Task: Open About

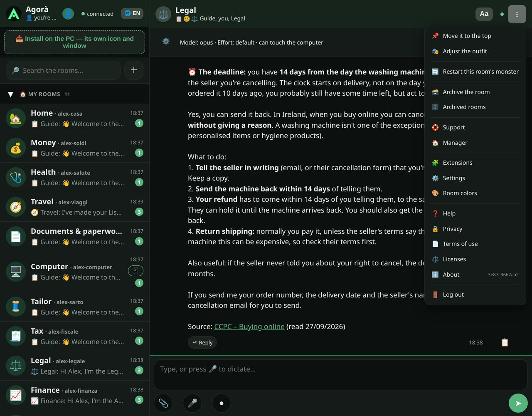Action: tap(475, 275)
